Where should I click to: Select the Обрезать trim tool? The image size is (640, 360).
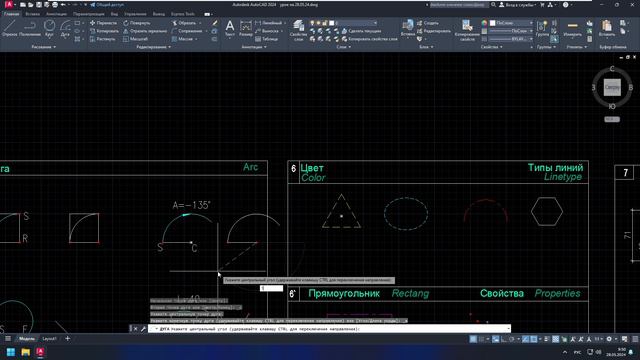184,23
